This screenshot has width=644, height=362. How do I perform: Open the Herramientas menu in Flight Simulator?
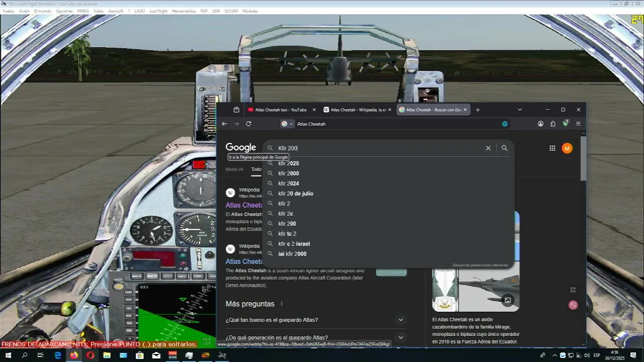(x=184, y=11)
